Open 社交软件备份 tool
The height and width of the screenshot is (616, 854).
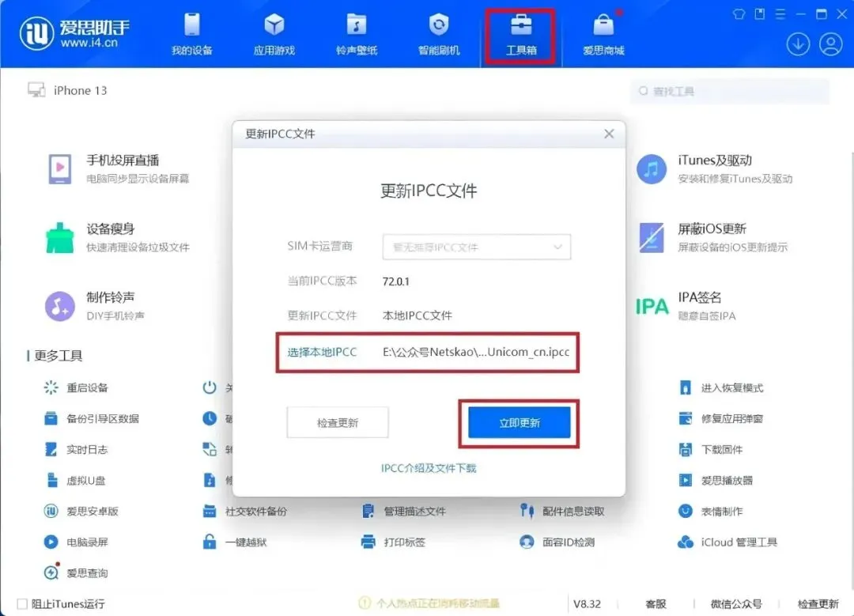[244, 511]
